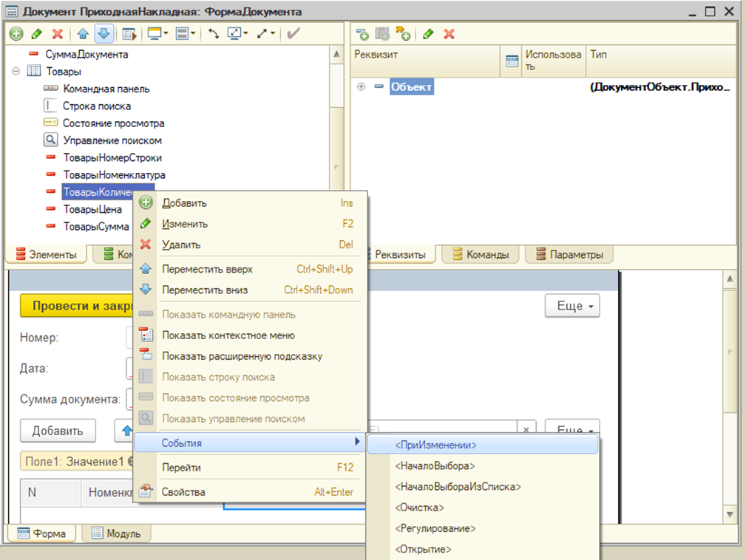Click the table column header icon beside Реквизит
The width and height of the screenshot is (746, 560).
click(x=512, y=61)
